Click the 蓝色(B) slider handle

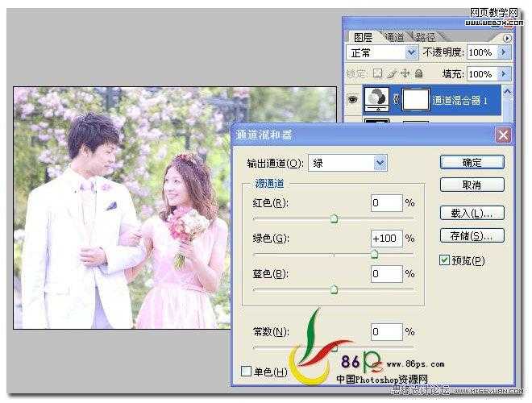334,289
